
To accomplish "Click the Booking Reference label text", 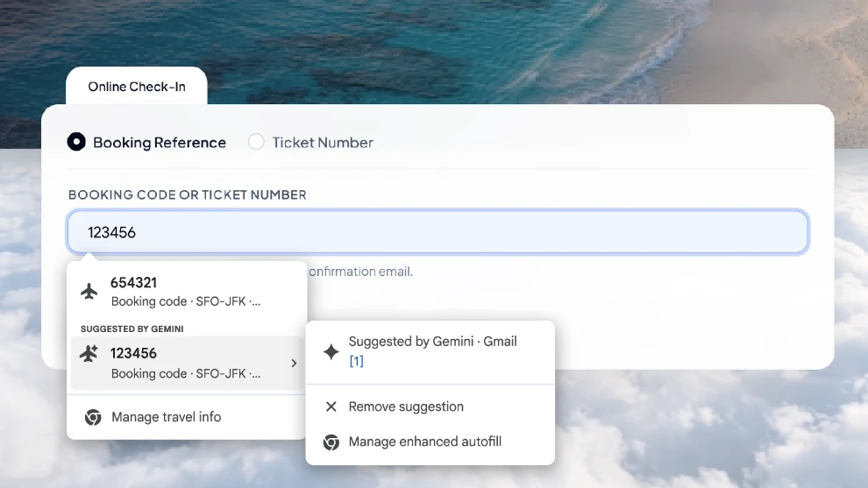I will point(160,142).
